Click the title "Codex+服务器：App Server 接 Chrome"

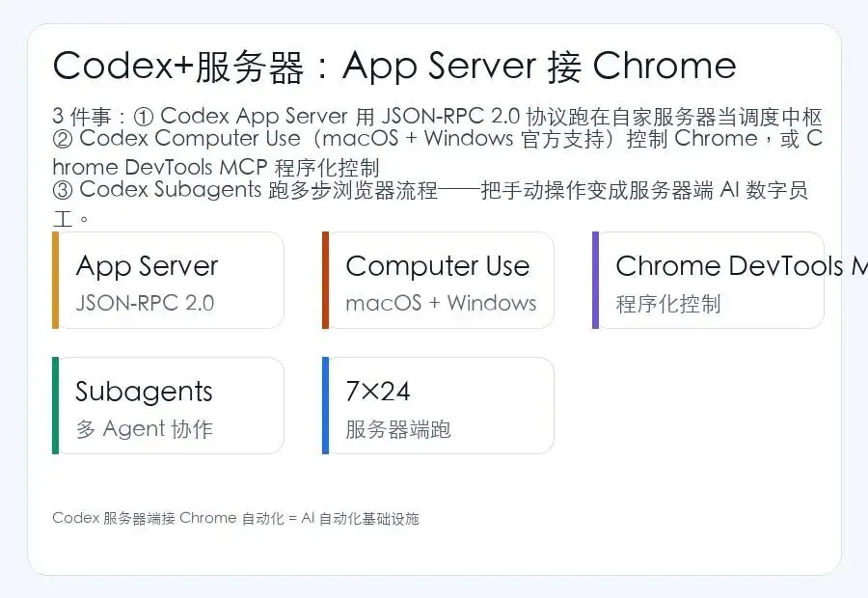pyautogui.click(x=394, y=67)
